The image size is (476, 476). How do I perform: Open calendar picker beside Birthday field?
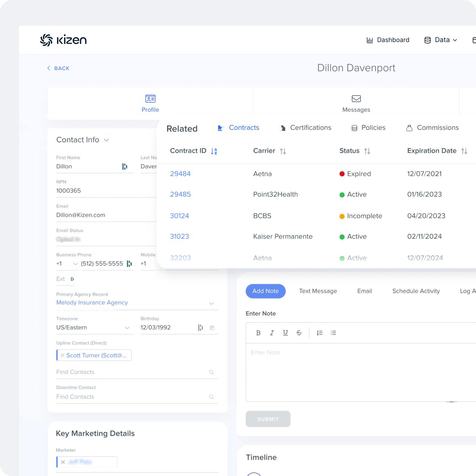pos(212,327)
